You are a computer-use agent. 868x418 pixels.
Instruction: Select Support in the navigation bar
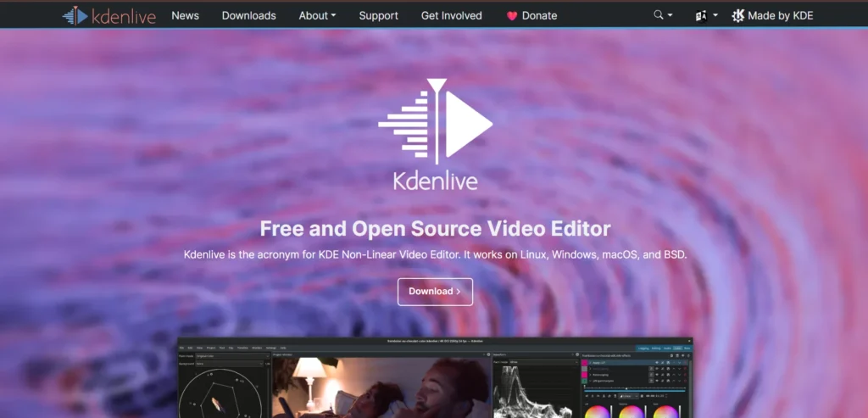[x=378, y=15]
